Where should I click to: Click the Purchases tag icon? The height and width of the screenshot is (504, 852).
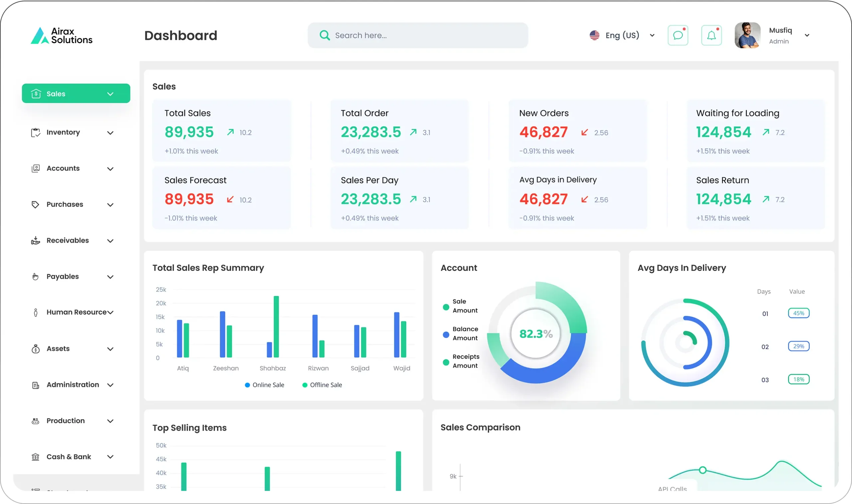click(35, 205)
